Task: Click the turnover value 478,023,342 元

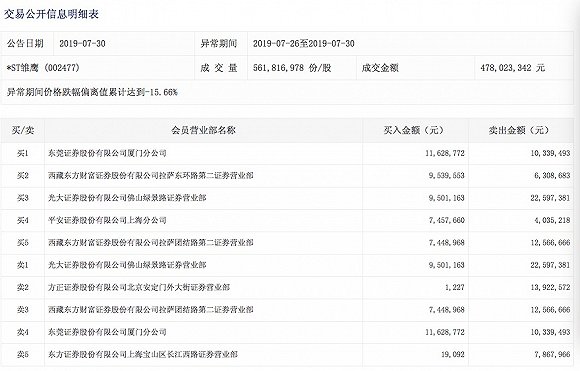Action: point(513,68)
